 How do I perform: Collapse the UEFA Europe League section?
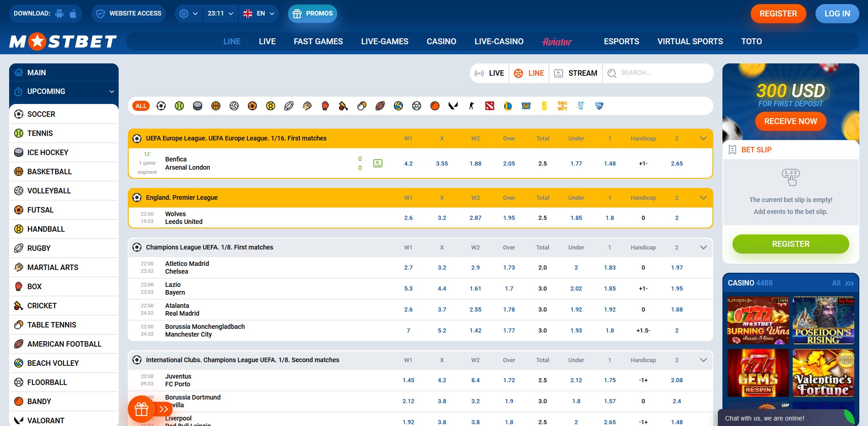click(x=703, y=139)
